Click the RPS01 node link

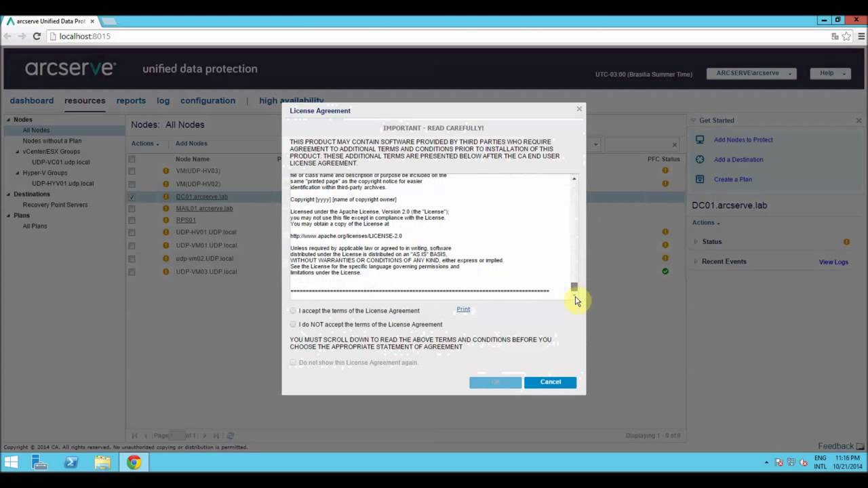[x=186, y=220]
